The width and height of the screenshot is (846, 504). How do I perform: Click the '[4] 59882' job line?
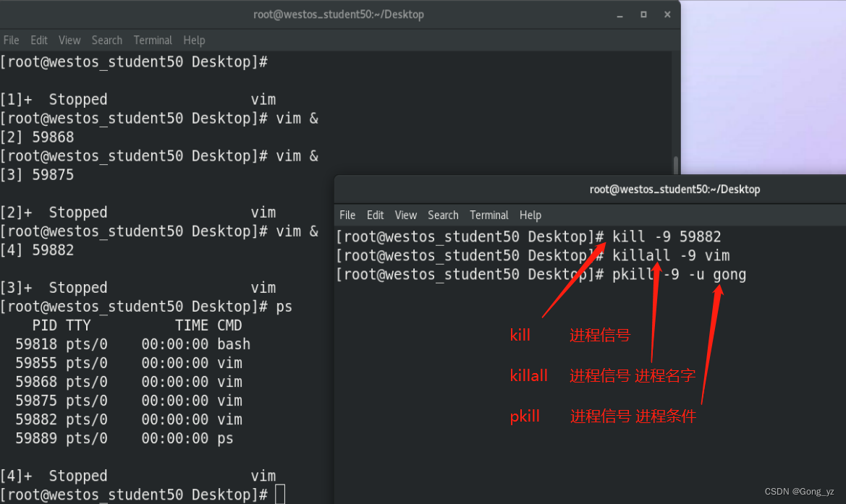coord(37,250)
